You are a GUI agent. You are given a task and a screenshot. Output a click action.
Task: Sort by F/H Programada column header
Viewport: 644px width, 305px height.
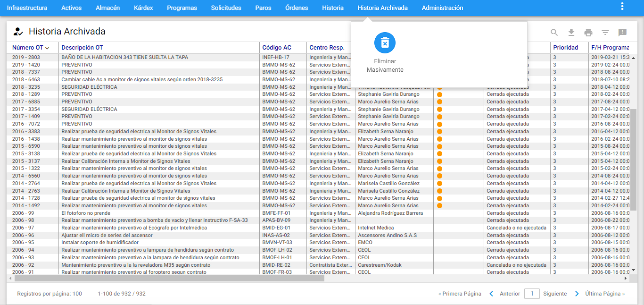610,48
